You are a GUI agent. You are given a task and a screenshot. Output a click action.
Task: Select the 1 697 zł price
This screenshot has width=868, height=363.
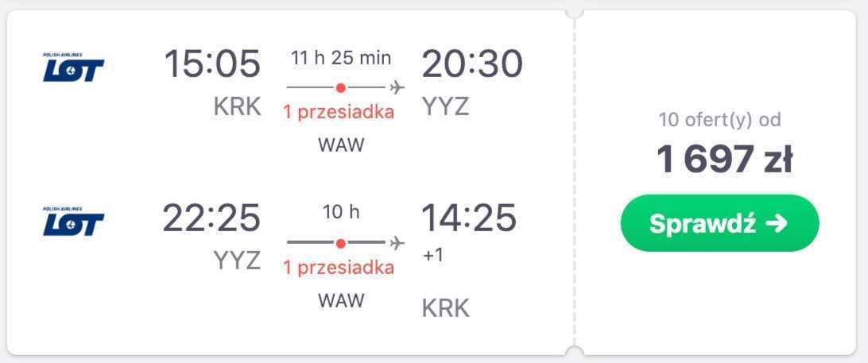point(724,160)
